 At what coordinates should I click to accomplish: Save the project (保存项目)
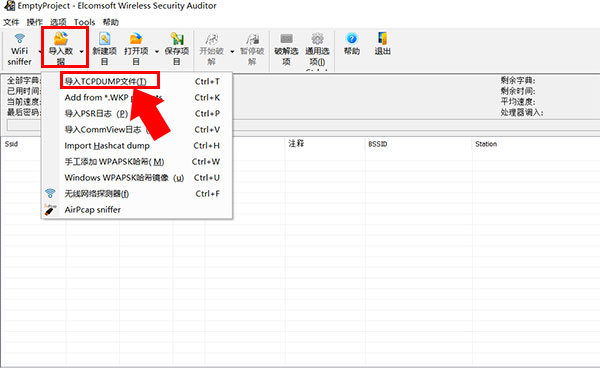(x=177, y=49)
